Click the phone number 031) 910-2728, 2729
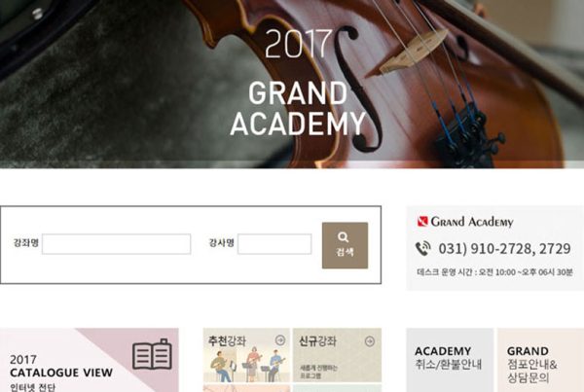 pyautogui.click(x=504, y=249)
